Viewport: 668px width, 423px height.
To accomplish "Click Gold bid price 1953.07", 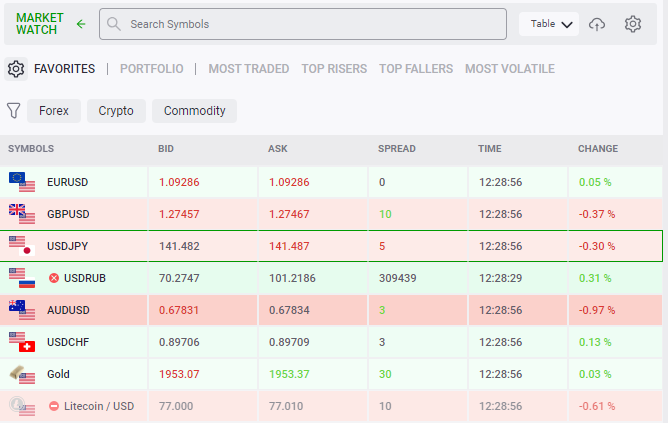I will coord(179,374).
